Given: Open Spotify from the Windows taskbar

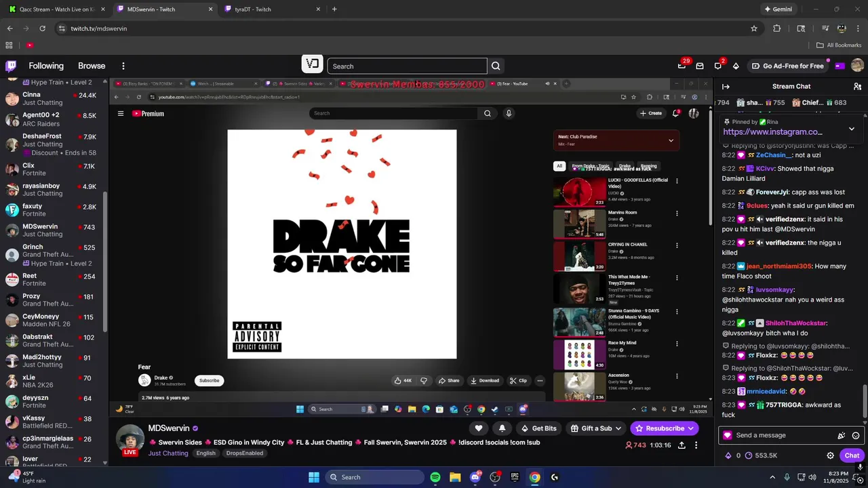Looking at the screenshot, I should pyautogui.click(x=435, y=477).
